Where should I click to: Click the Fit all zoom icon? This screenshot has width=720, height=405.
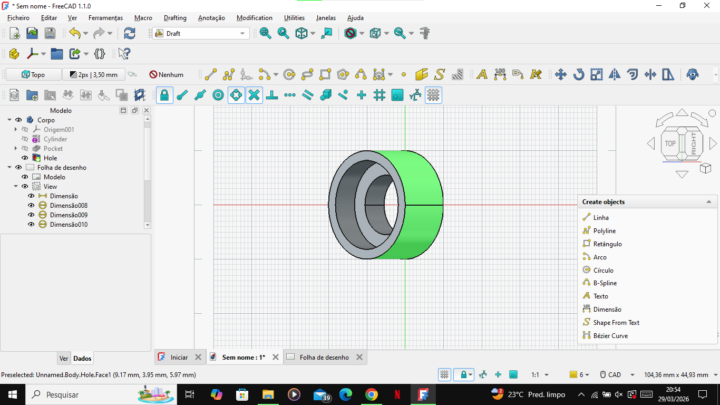pyautogui.click(x=264, y=33)
